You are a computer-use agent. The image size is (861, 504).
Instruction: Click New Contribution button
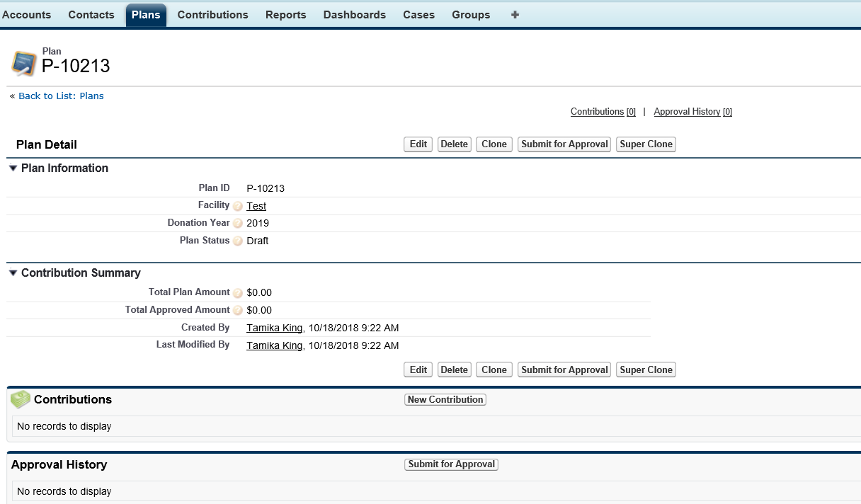[445, 400]
